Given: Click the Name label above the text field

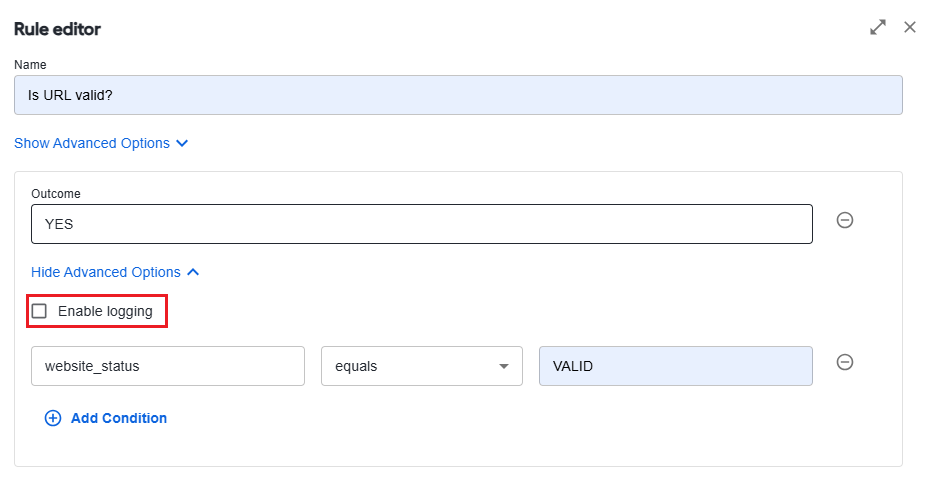Looking at the screenshot, I should 30,64.
